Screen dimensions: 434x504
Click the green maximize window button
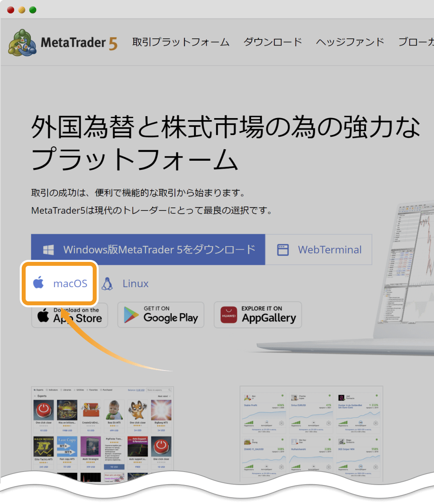(x=33, y=10)
